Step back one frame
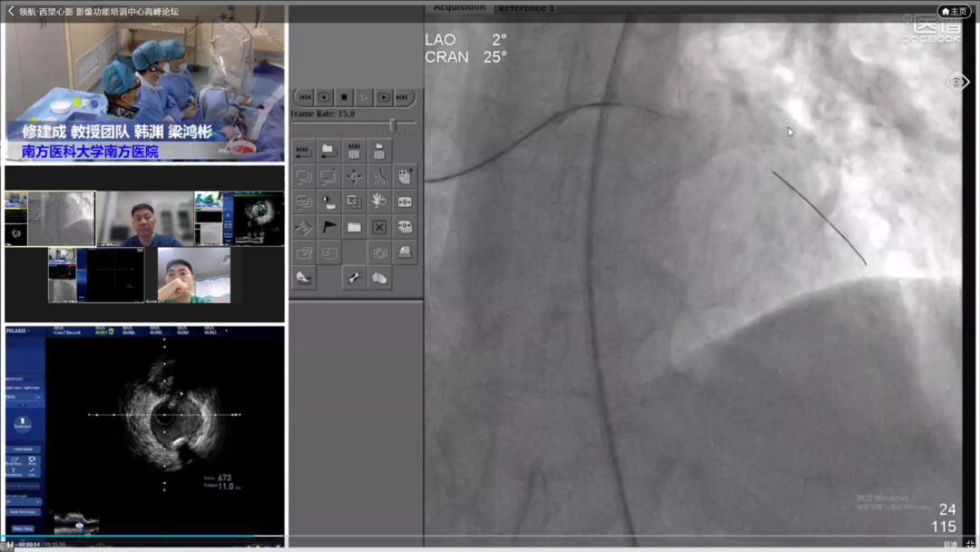The image size is (980, 552). click(324, 97)
